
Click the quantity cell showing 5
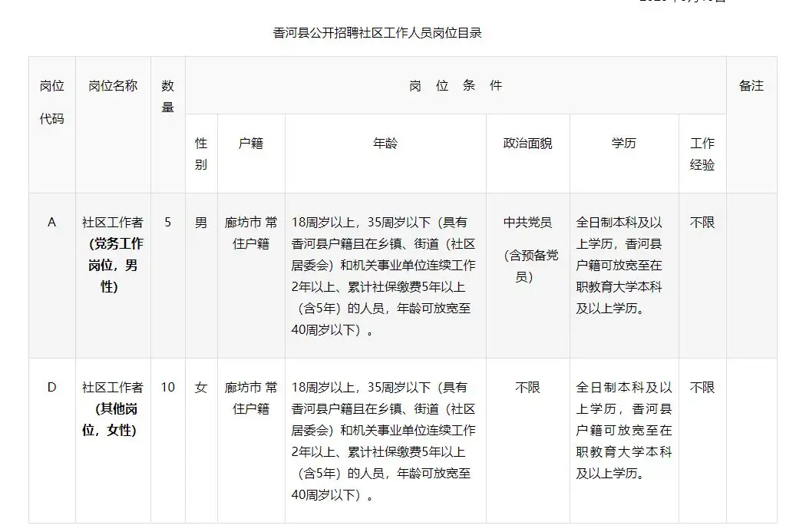pos(167,223)
